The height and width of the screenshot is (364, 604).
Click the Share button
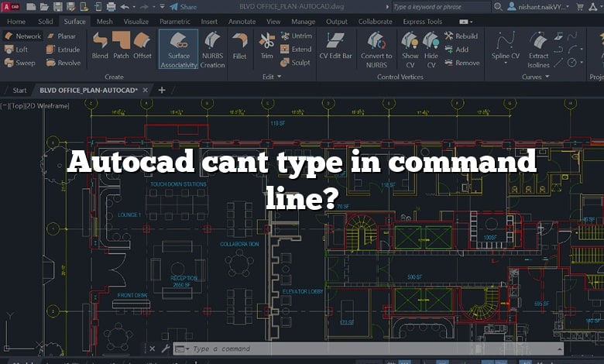coord(183,7)
